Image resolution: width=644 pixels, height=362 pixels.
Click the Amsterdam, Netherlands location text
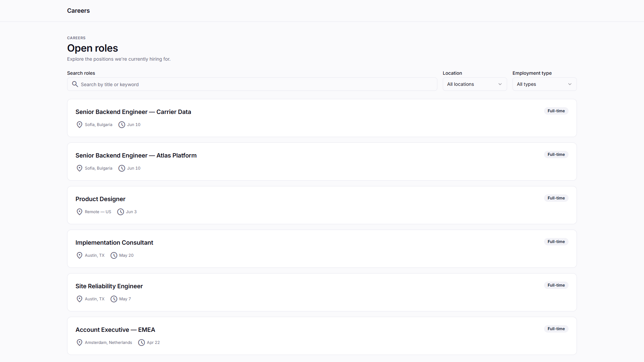point(108,343)
